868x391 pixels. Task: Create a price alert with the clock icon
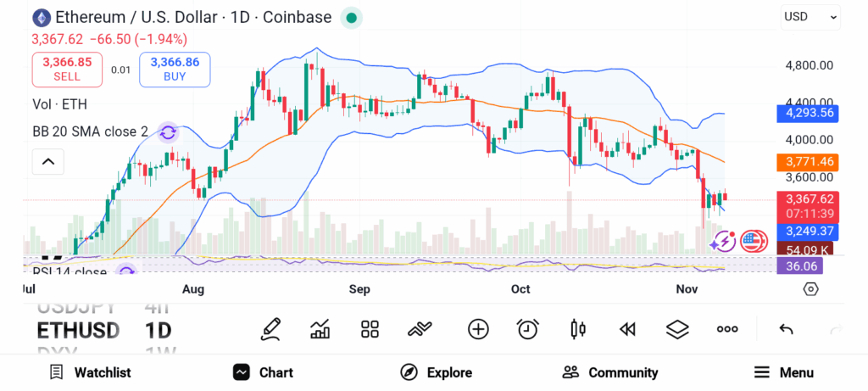(x=528, y=329)
